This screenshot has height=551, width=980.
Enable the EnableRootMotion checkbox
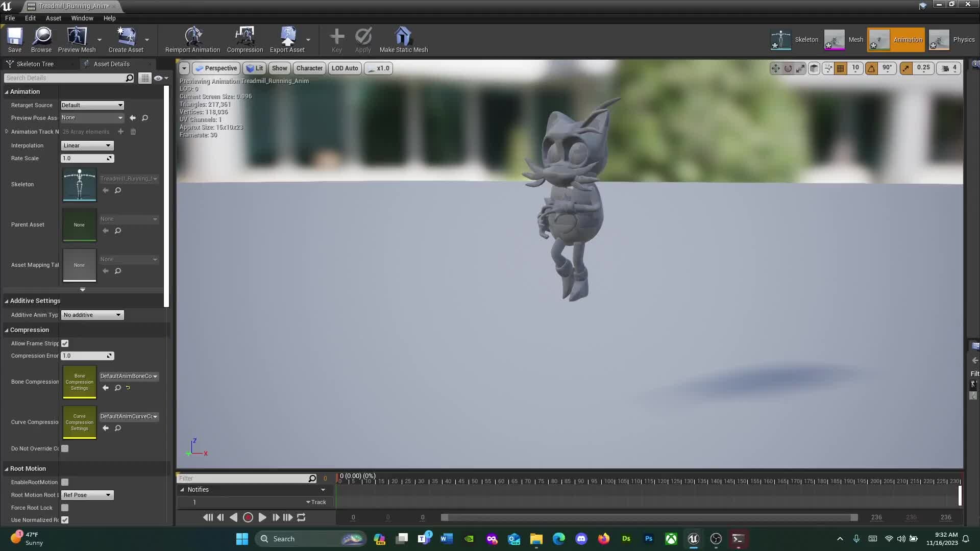pyautogui.click(x=65, y=482)
